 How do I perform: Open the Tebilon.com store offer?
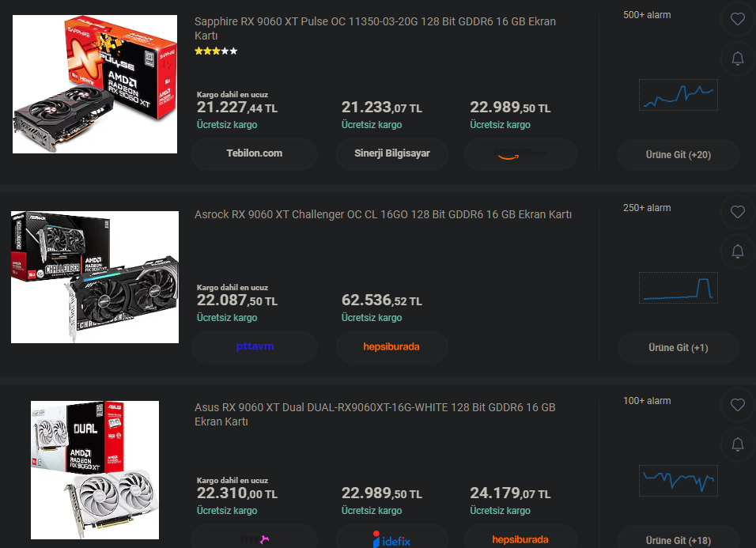tap(254, 153)
